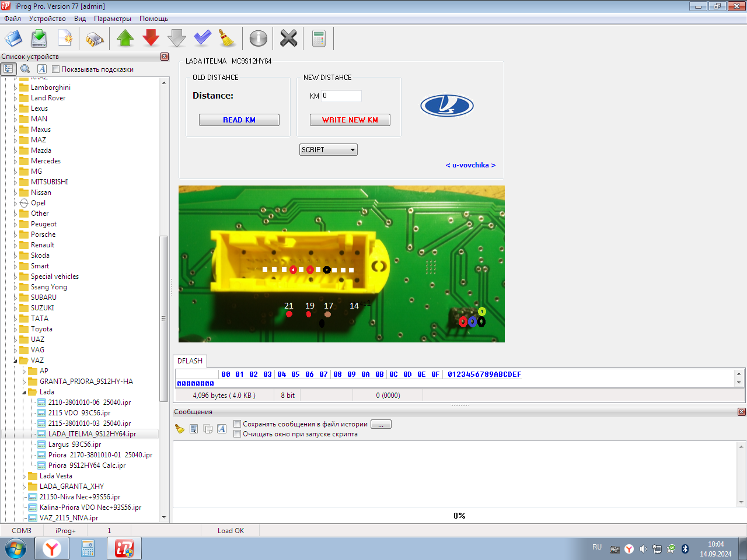Check 'Сохранять сообщения в файл истории'

[237, 424]
